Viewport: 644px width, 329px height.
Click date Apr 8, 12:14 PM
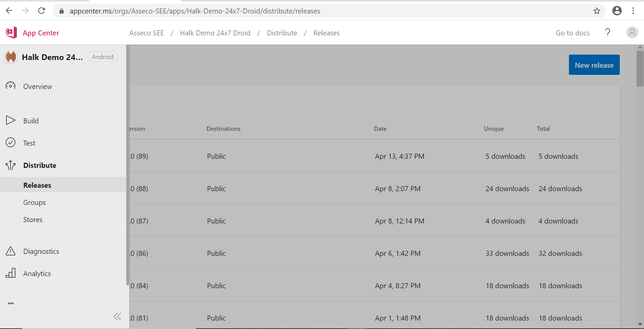tap(400, 221)
